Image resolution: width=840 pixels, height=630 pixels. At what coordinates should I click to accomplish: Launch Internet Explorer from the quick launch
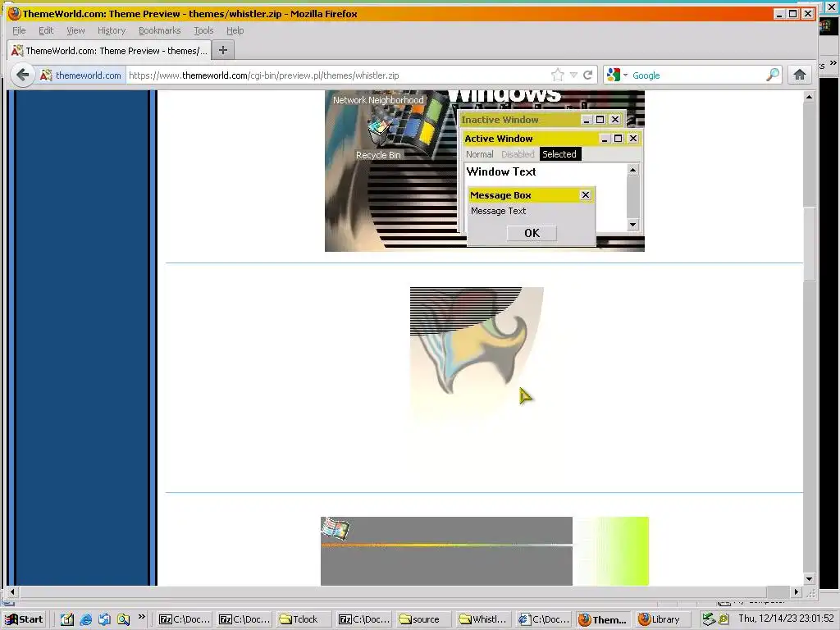[85, 619]
